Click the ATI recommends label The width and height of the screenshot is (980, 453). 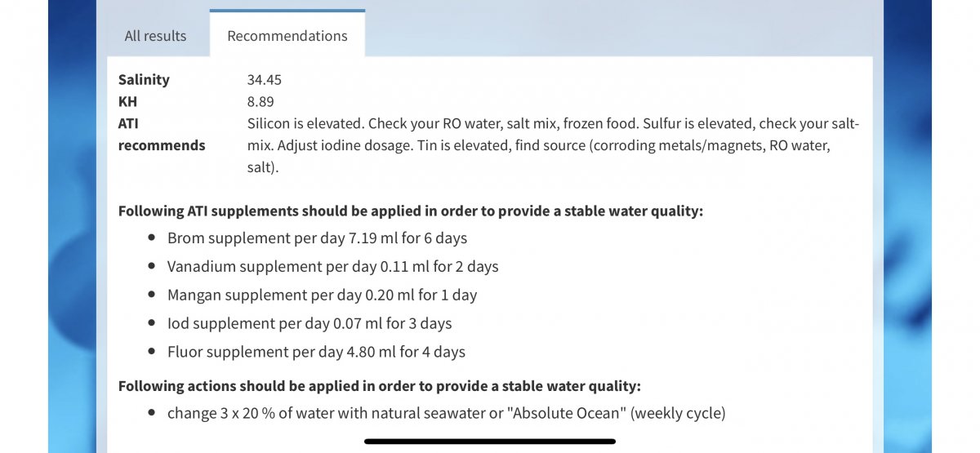pyautogui.click(x=161, y=135)
